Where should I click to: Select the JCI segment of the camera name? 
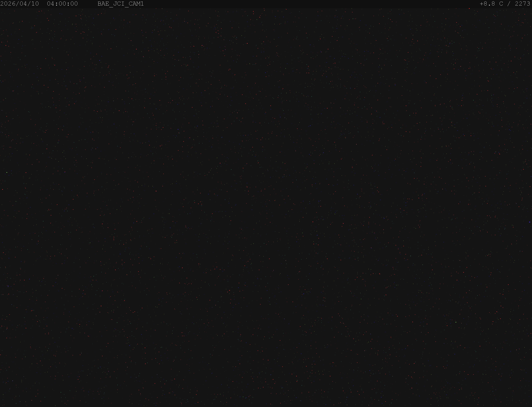[x=118, y=4]
